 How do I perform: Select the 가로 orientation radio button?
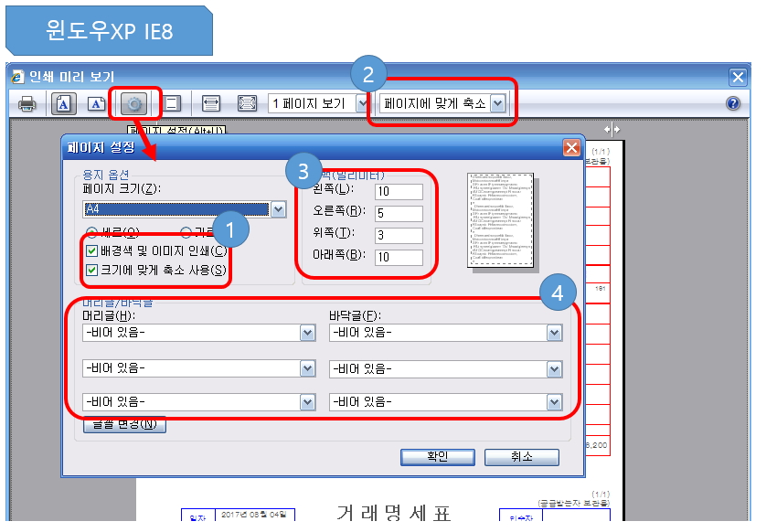(186, 231)
